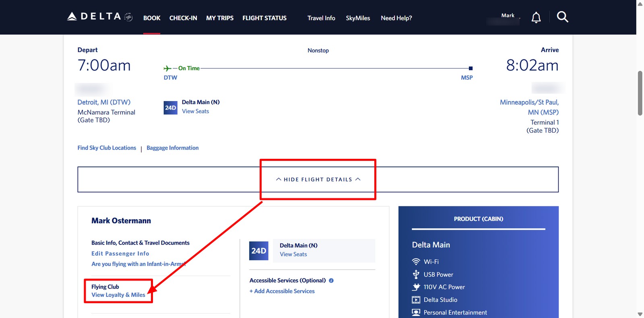Collapse with Hide Flight Details button
Screen dimensions: 644x318
[x=318, y=179]
